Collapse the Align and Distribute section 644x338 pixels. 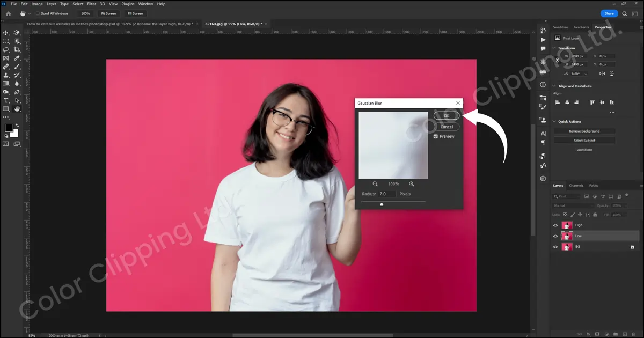click(555, 86)
